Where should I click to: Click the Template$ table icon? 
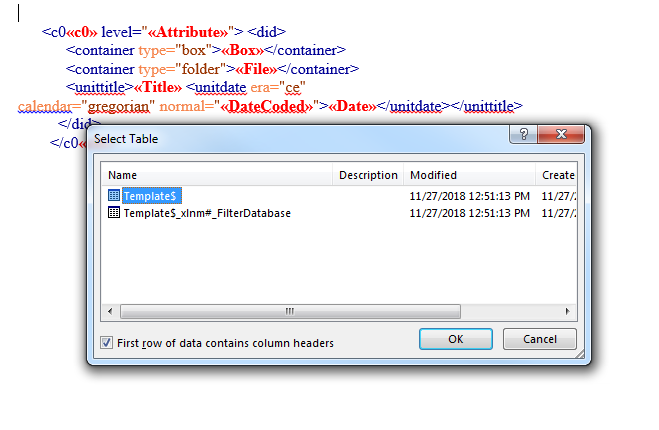pyautogui.click(x=114, y=196)
